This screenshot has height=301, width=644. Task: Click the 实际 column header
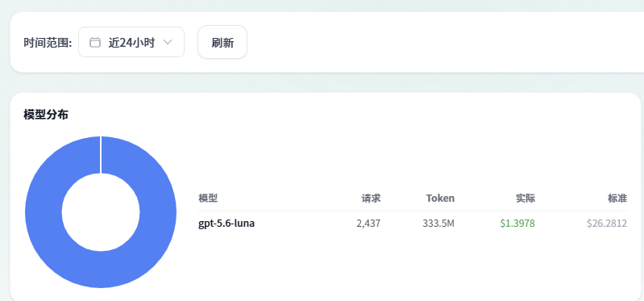click(x=526, y=199)
